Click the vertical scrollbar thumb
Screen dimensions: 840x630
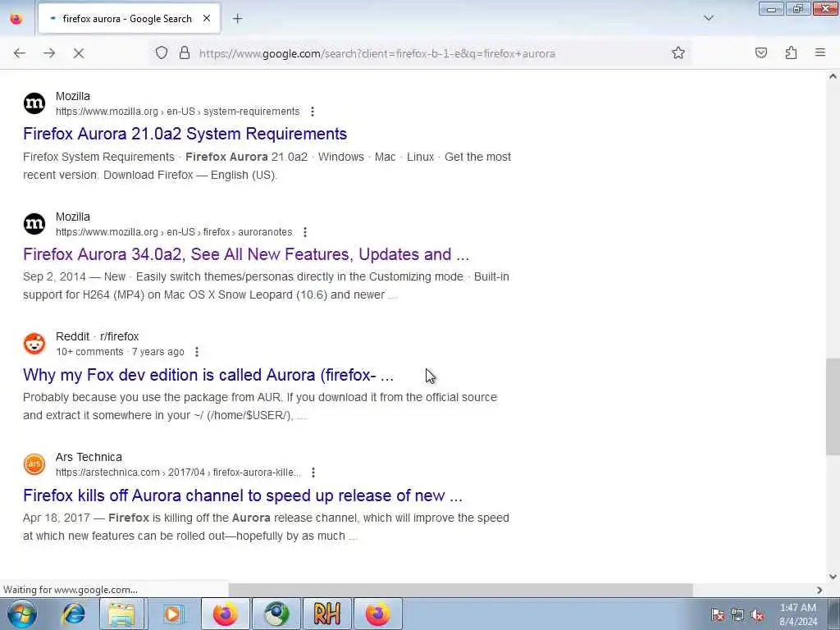coord(833,407)
